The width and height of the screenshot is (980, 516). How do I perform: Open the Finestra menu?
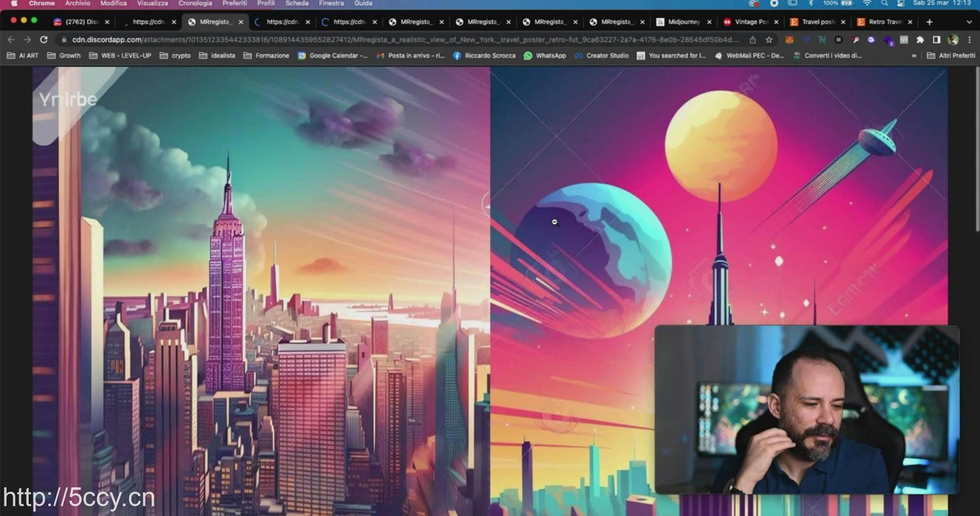(x=331, y=3)
